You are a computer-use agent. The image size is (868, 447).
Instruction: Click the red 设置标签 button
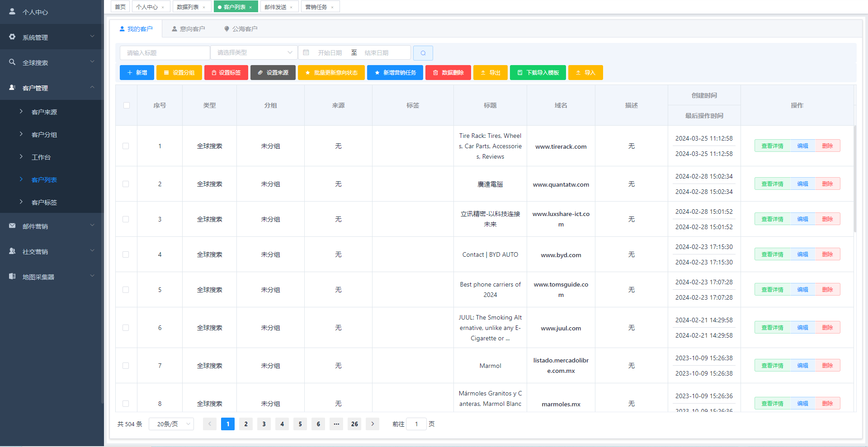[x=226, y=72]
